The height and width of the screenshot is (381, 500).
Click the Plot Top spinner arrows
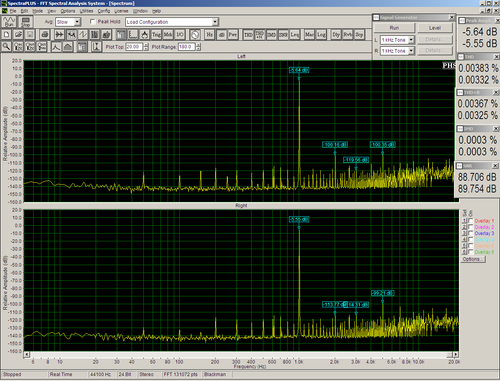click(x=146, y=47)
